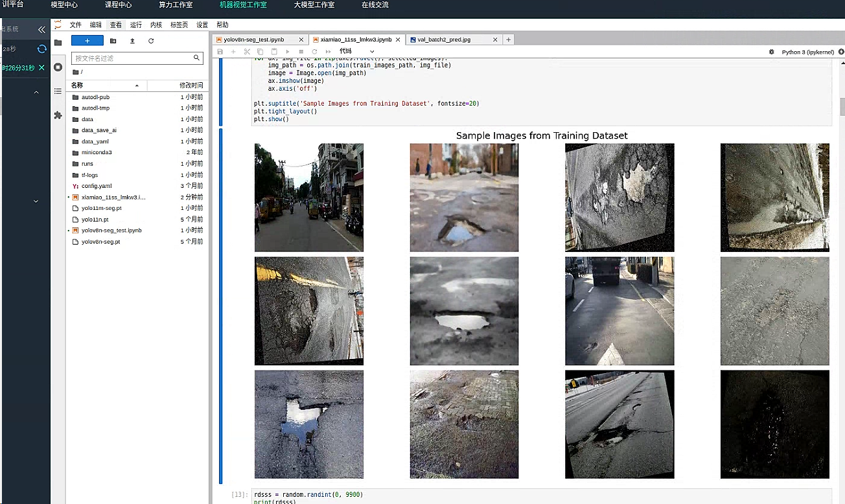This screenshot has width=845, height=504.
Task: Open the runs folder
Action: 136,164
